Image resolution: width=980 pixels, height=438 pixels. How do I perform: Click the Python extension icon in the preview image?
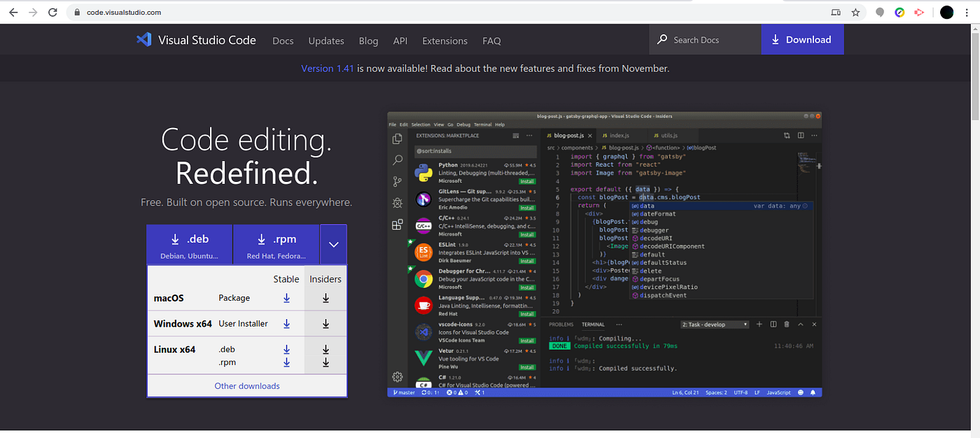423,173
